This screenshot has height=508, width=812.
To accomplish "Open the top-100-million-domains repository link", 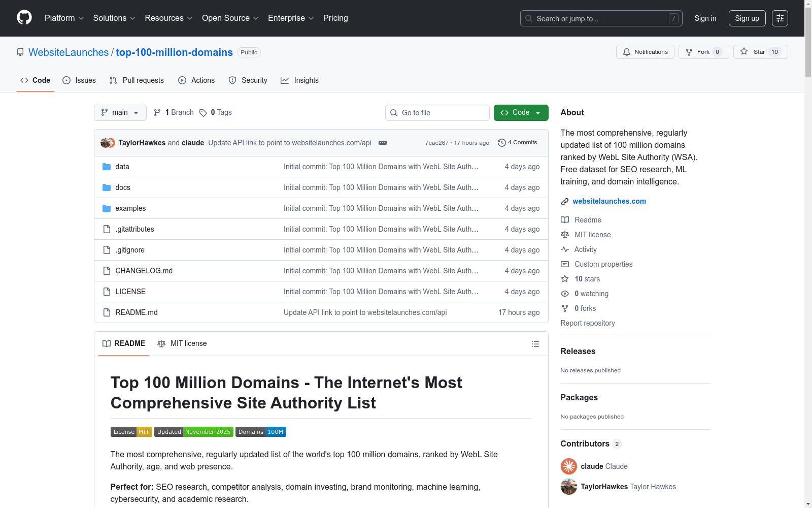I will pyautogui.click(x=174, y=52).
